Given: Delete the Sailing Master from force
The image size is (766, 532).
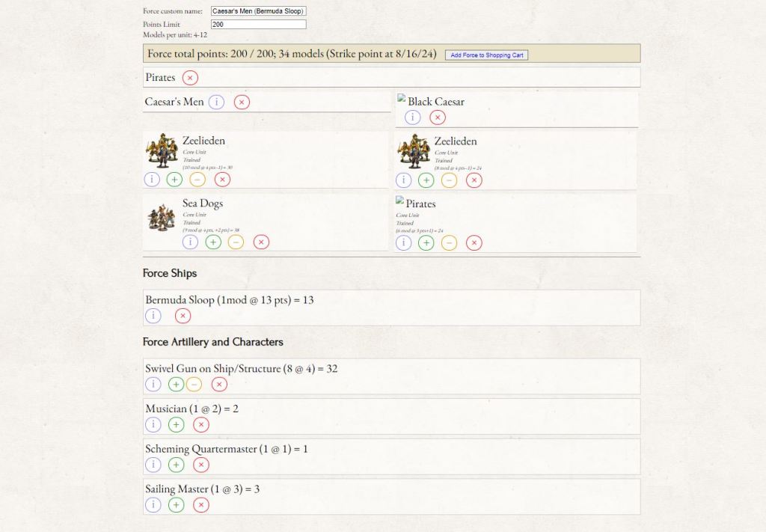Looking at the screenshot, I should pyautogui.click(x=200, y=505).
